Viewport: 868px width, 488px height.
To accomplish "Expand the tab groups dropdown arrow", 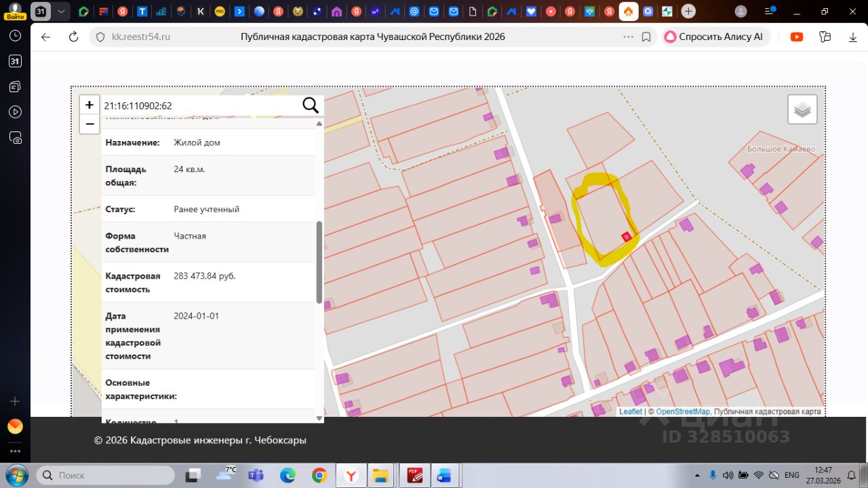I will pos(61,12).
